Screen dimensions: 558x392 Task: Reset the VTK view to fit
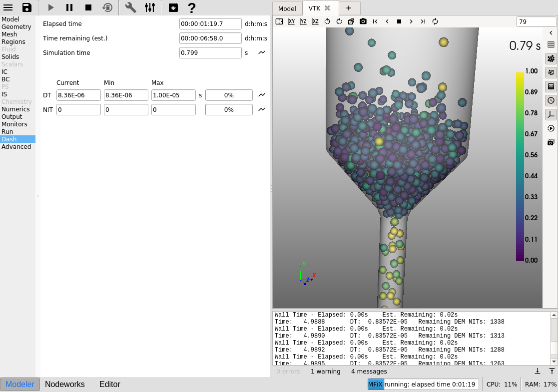(x=279, y=21)
